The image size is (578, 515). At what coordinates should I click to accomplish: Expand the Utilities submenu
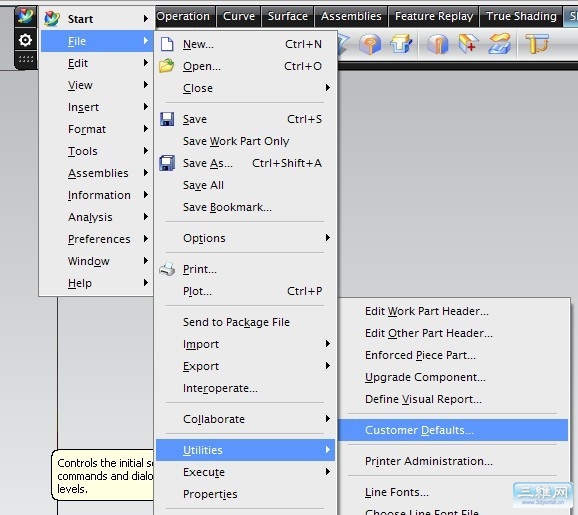245,450
